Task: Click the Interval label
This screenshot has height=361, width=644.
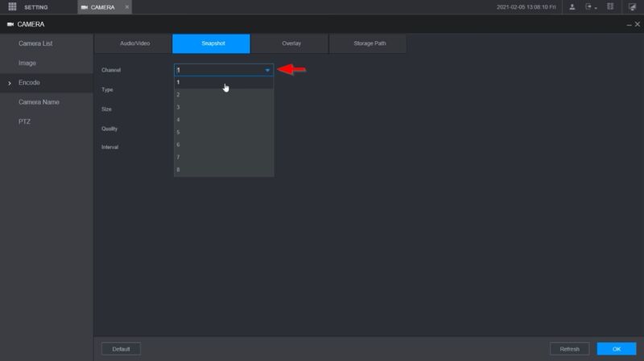Action: pos(109,147)
